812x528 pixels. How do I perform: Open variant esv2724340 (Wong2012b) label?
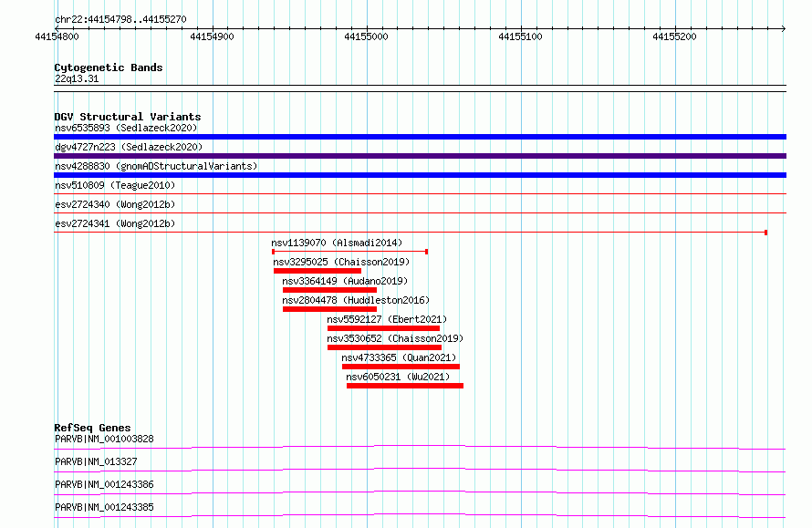tap(115, 204)
